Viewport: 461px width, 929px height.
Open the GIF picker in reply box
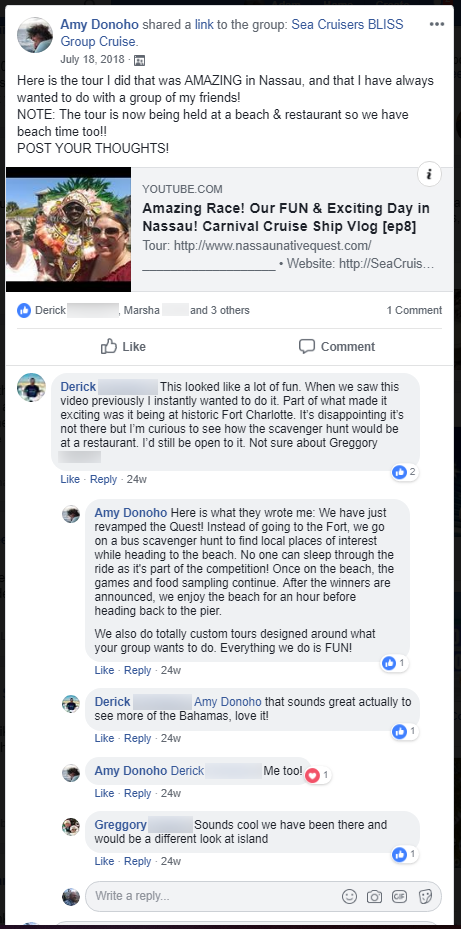coord(399,896)
